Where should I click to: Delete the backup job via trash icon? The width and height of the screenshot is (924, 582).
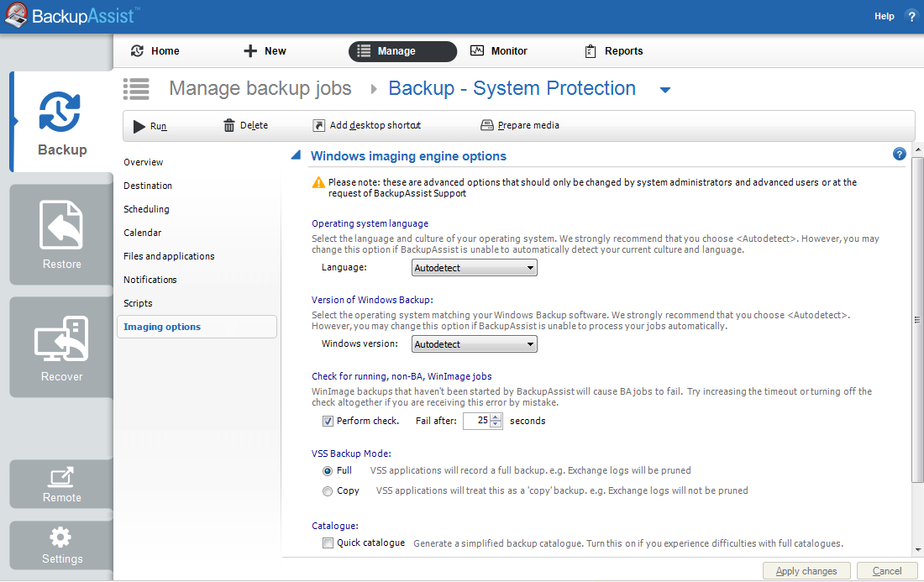coord(229,126)
